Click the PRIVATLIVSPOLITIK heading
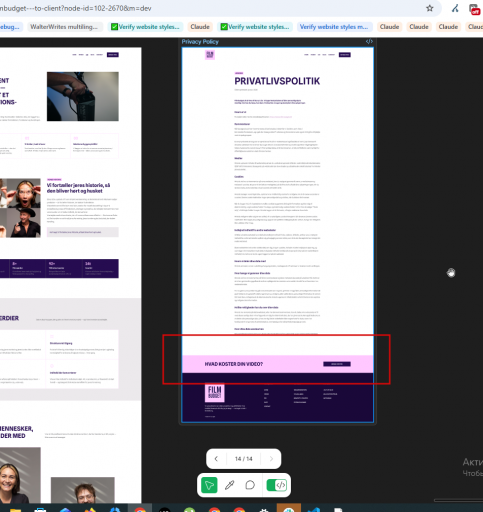This screenshot has width=483, height=512. (277, 81)
